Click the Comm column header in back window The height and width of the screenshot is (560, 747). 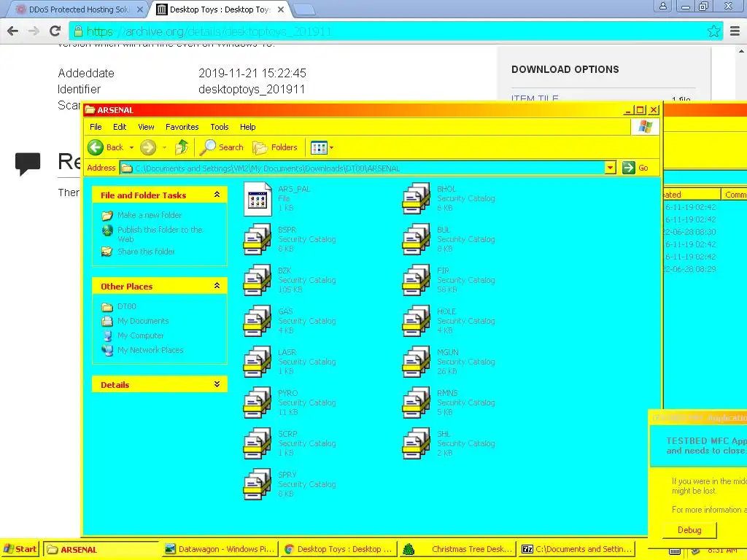(734, 194)
